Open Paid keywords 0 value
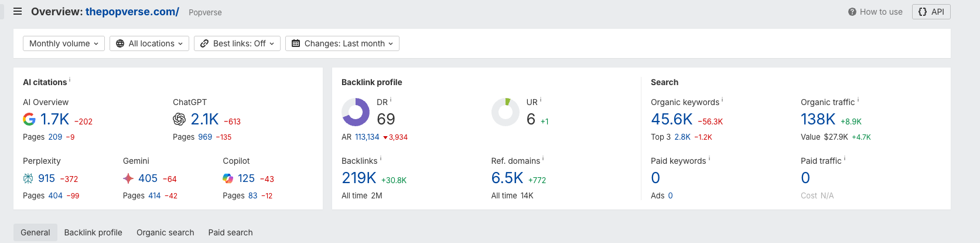 [655, 178]
